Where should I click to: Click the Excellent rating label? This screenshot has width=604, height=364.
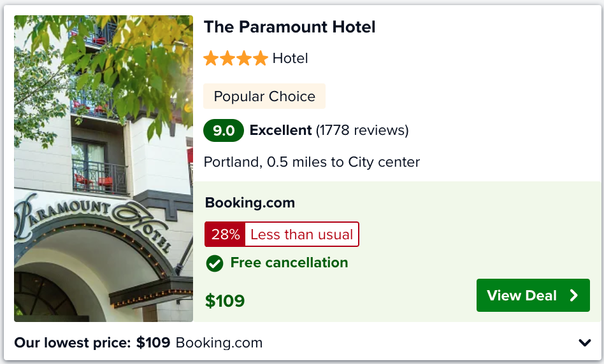280,130
